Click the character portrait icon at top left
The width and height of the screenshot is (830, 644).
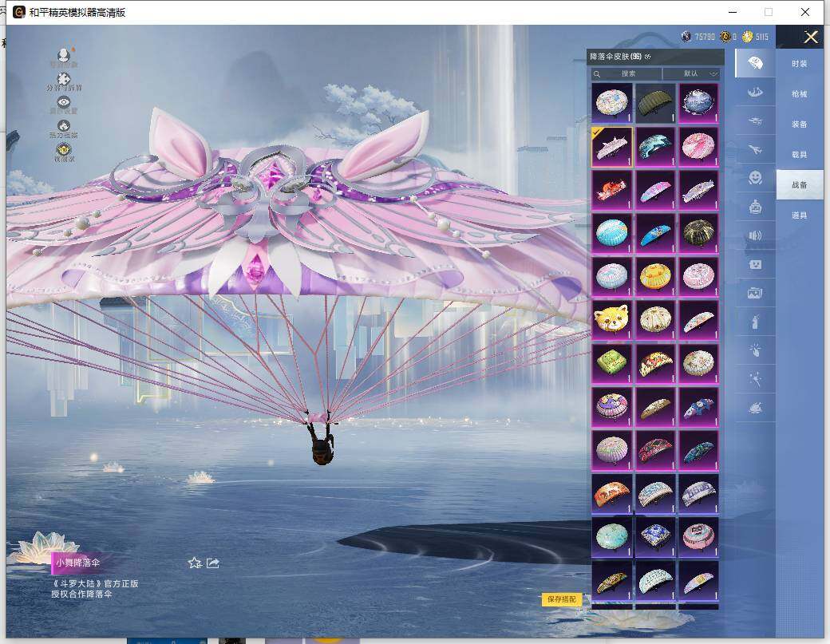click(64, 57)
